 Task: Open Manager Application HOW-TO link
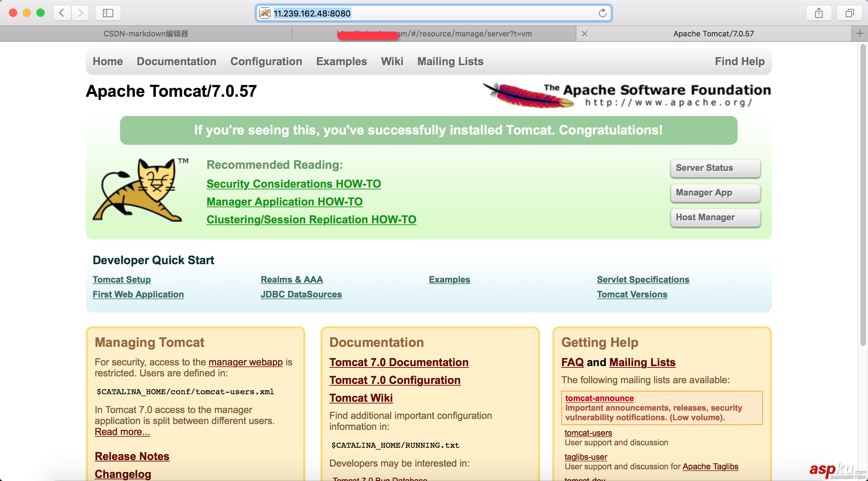284,202
